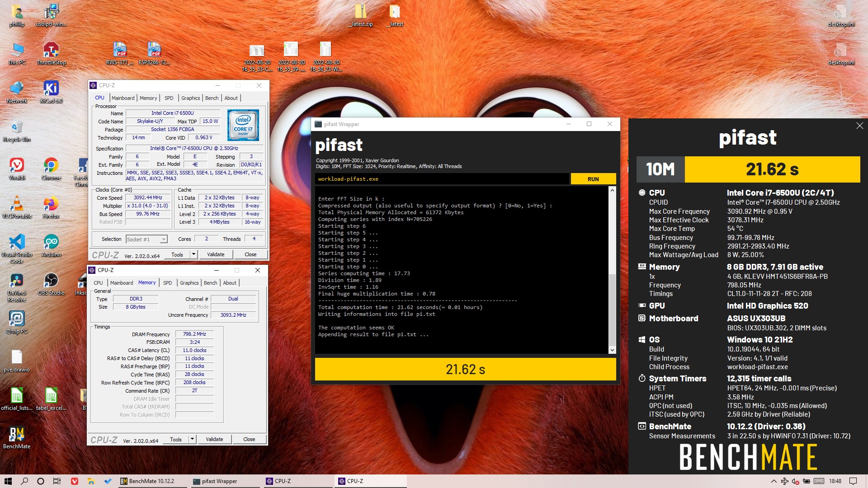Open _latest.zip archive on desktop
The width and height of the screenshot is (868, 488).
[360, 15]
